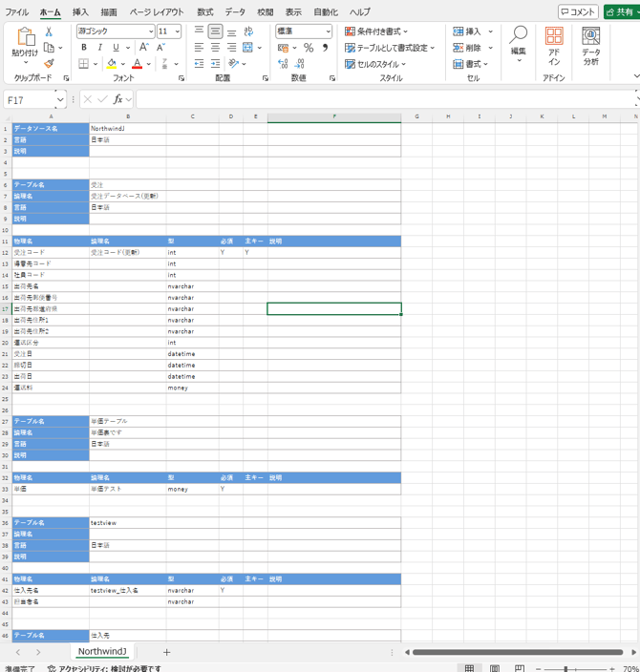Click the insert function fx icon
The height and width of the screenshot is (672, 640).
click(x=119, y=99)
